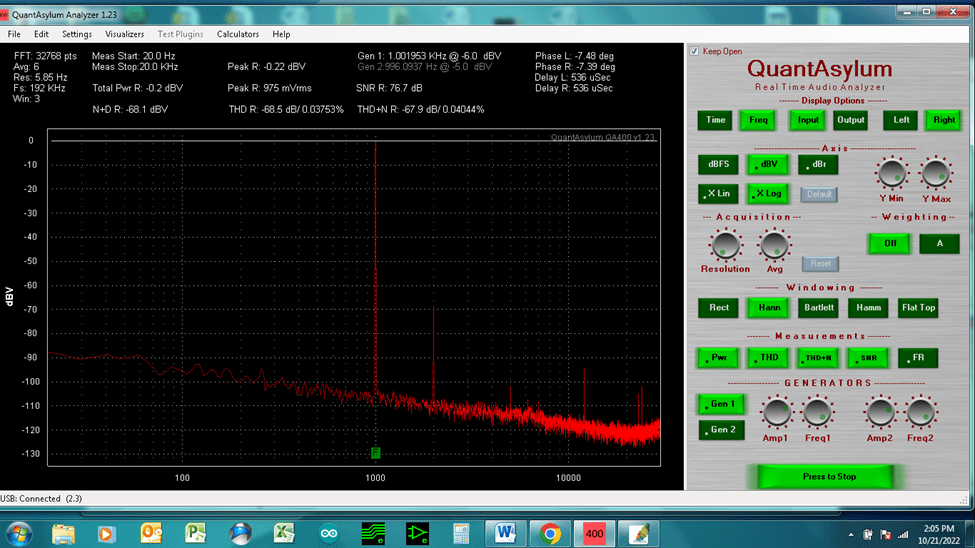Enable the Freq display button
Screen dimensions: 975x548
tap(758, 120)
